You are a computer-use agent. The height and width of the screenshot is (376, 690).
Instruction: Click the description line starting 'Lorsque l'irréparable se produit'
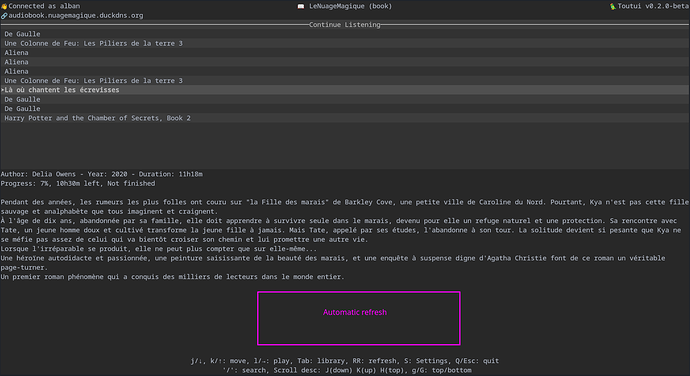(x=158, y=249)
